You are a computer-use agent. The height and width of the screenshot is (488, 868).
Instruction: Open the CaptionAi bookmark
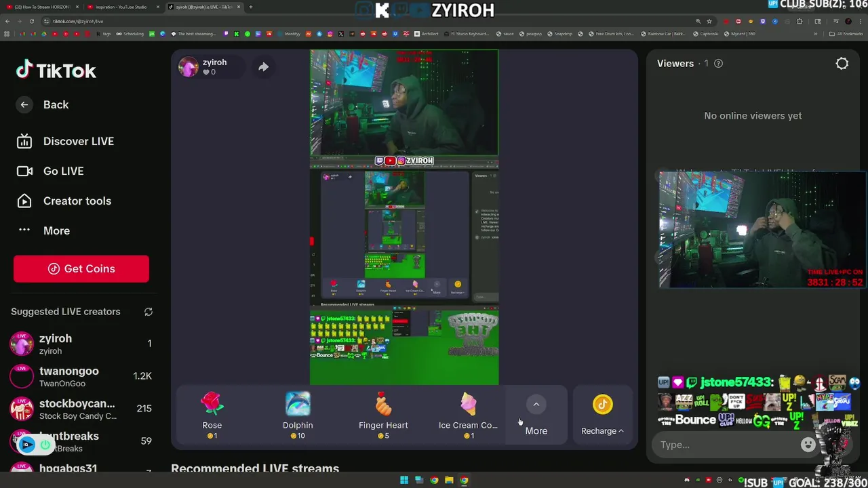tap(705, 34)
